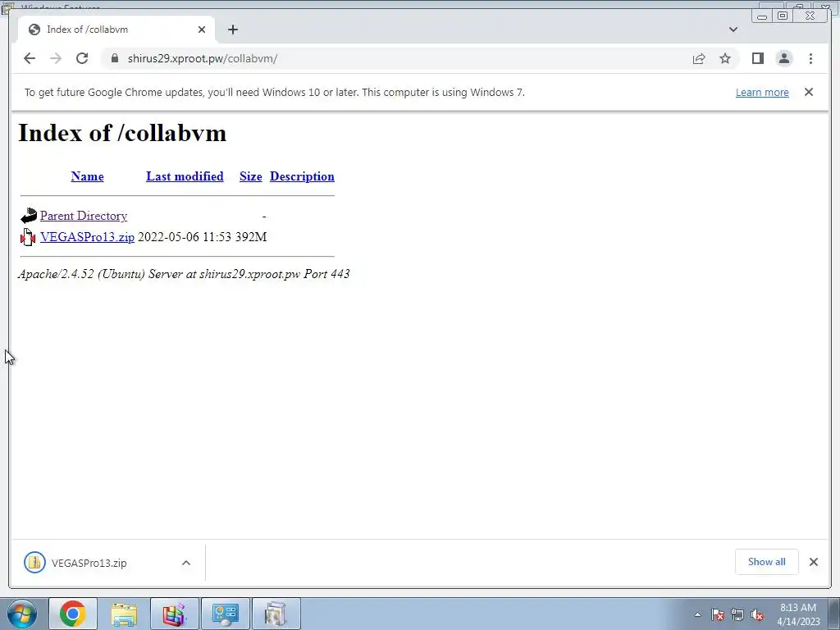The height and width of the screenshot is (630, 840).
Task: Open a new tab with the plus button
Action: click(232, 30)
